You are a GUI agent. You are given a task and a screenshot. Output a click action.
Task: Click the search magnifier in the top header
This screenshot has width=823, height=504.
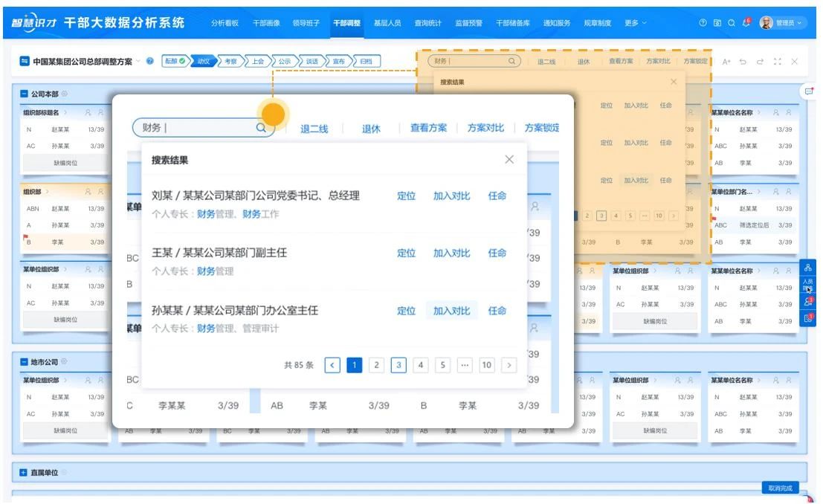pyautogui.click(x=732, y=23)
